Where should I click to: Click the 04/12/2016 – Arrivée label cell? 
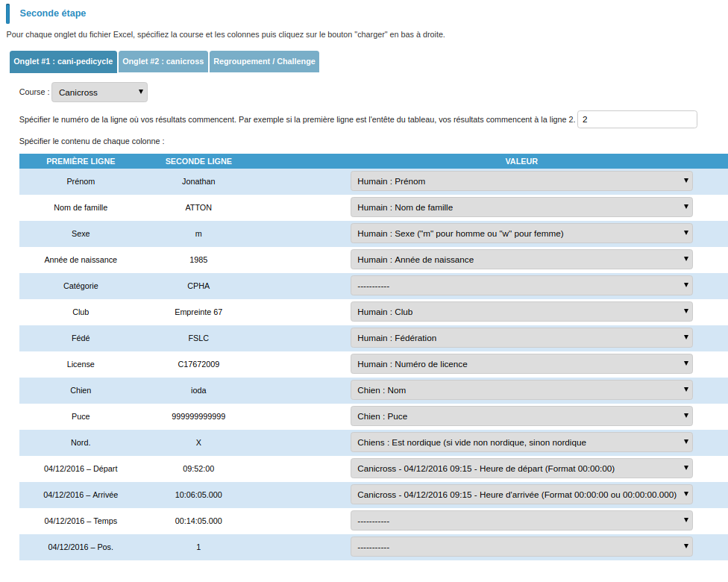81,495
